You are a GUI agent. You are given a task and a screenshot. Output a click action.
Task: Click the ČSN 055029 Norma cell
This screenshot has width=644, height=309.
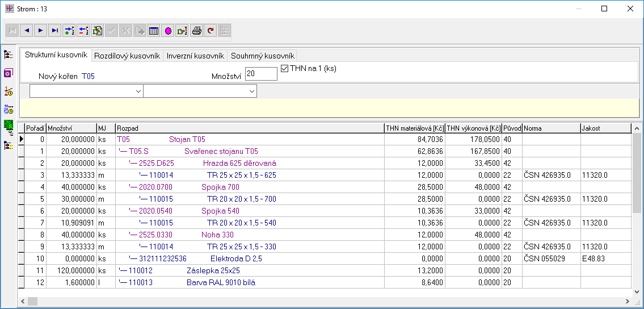coord(551,258)
